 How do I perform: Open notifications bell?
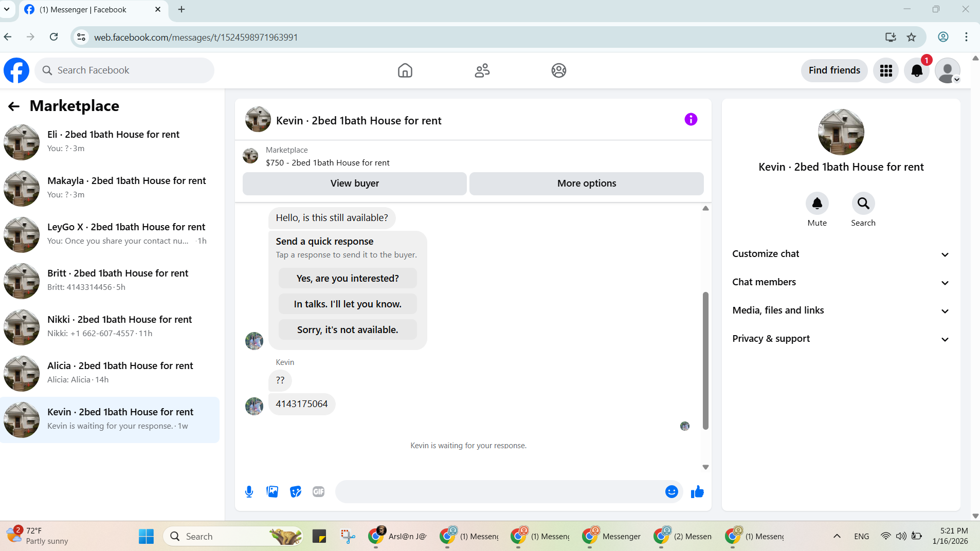coord(917,70)
